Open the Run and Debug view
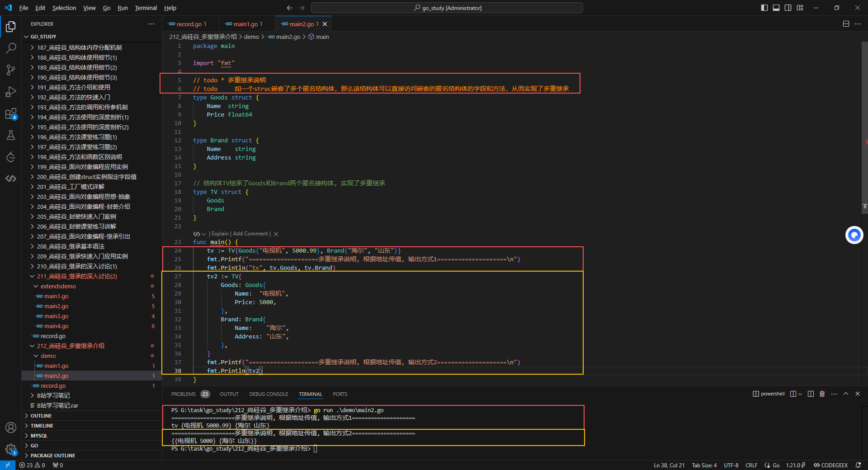 (x=11, y=92)
